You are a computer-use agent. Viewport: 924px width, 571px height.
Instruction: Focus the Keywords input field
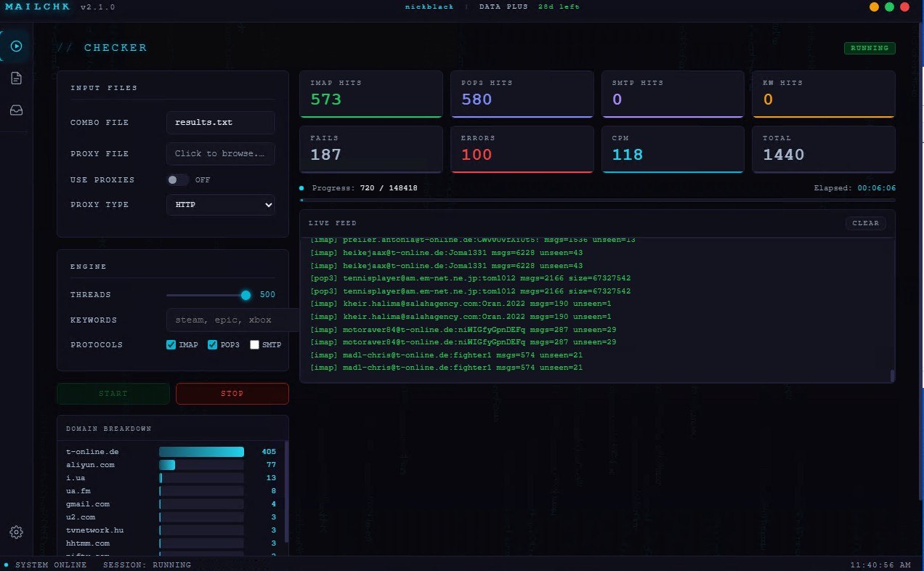click(x=232, y=320)
